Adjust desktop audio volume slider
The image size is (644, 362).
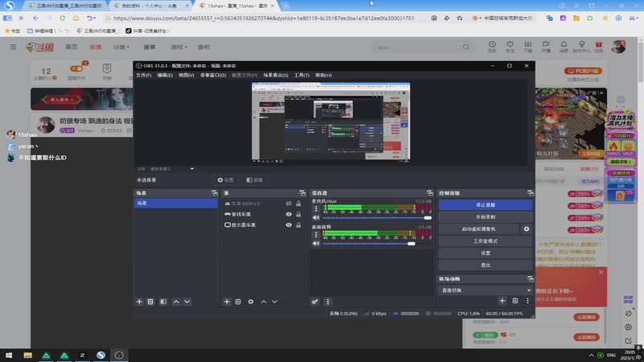pyautogui.click(x=377, y=244)
